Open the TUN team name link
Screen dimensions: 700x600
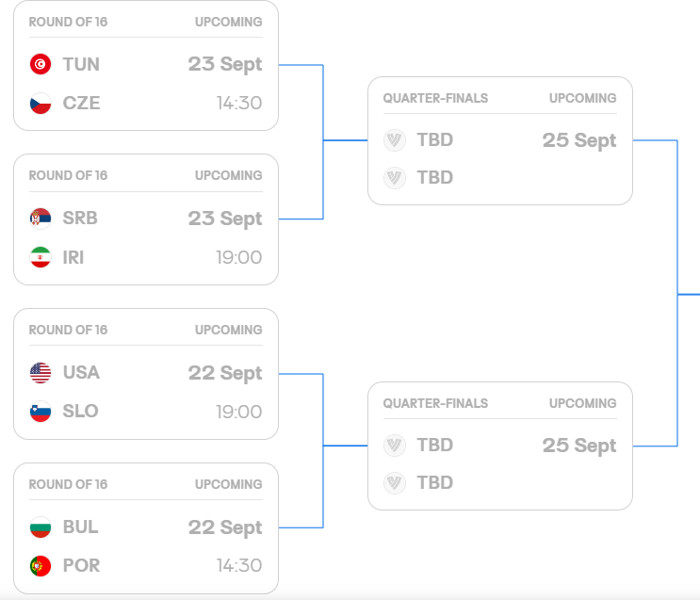[x=81, y=64]
